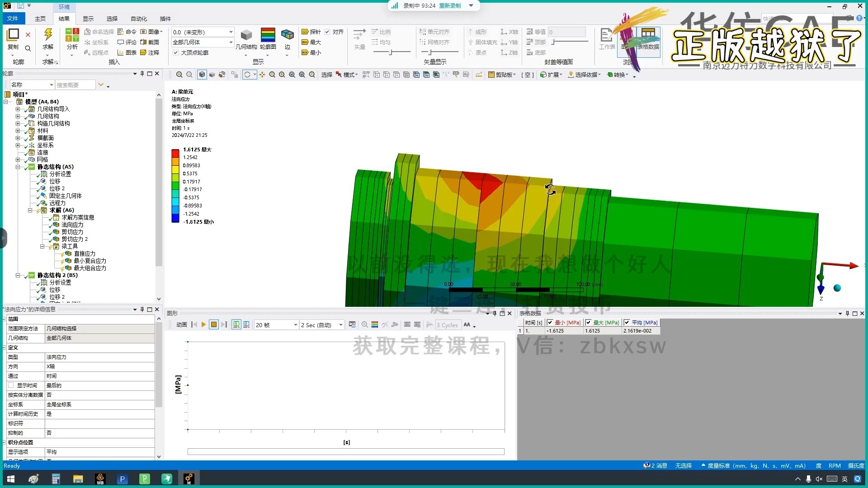The image size is (868, 488).
Task: Open the 20 frames (帧) dropdown
Action: coord(295,325)
